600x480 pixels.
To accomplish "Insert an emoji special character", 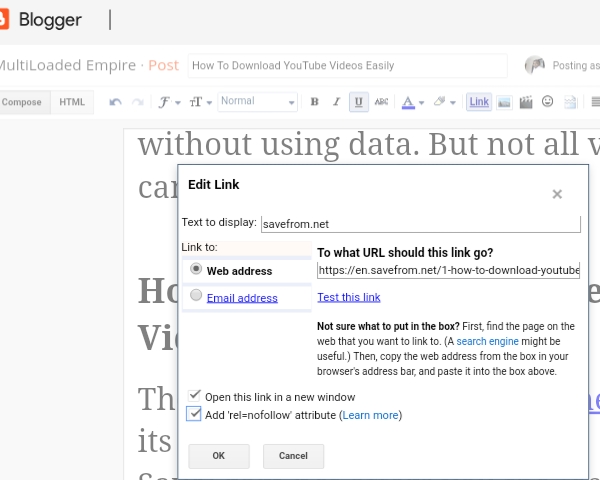I will click(548, 101).
